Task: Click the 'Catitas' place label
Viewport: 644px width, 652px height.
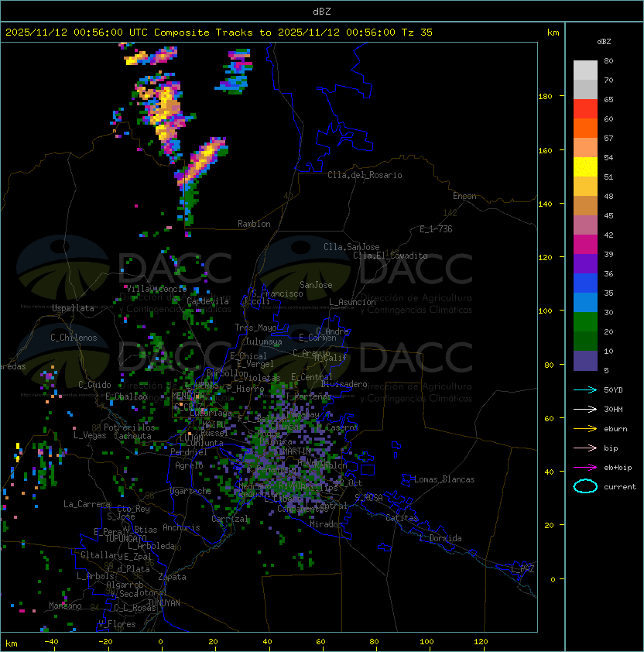Action: tap(402, 518)
